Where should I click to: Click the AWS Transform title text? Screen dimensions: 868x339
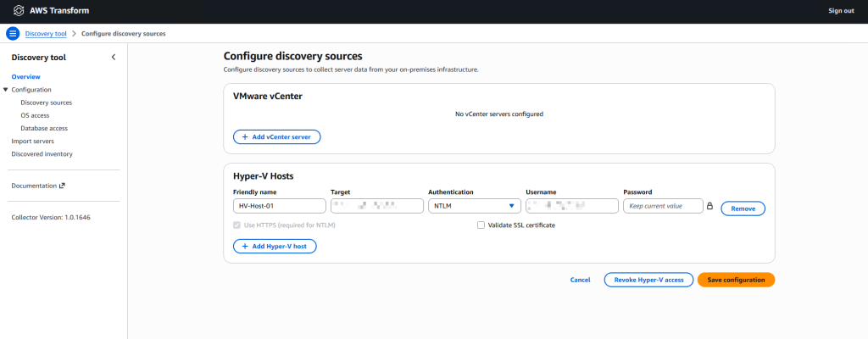[x=58, y=10]
